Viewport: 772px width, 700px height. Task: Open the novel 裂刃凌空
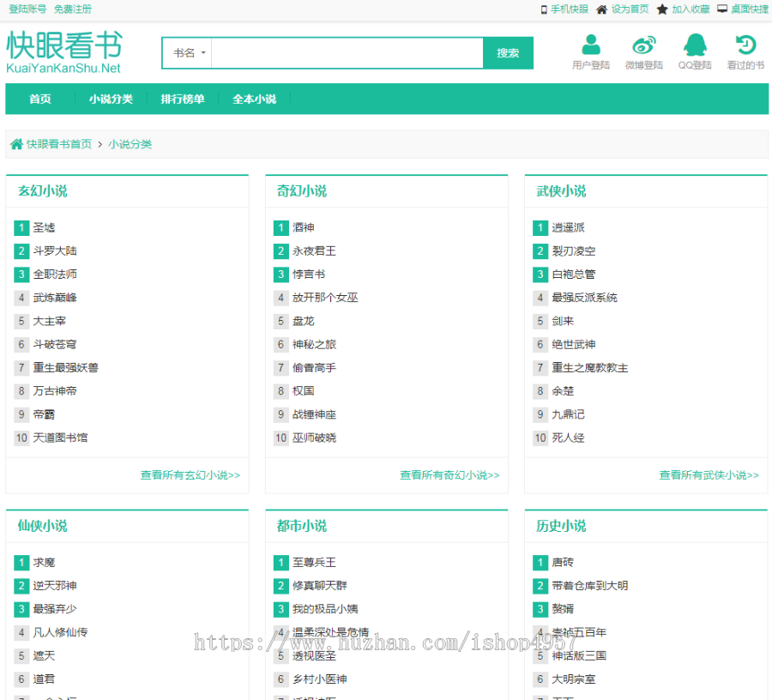pyautogui.click(x=574, y=251)
